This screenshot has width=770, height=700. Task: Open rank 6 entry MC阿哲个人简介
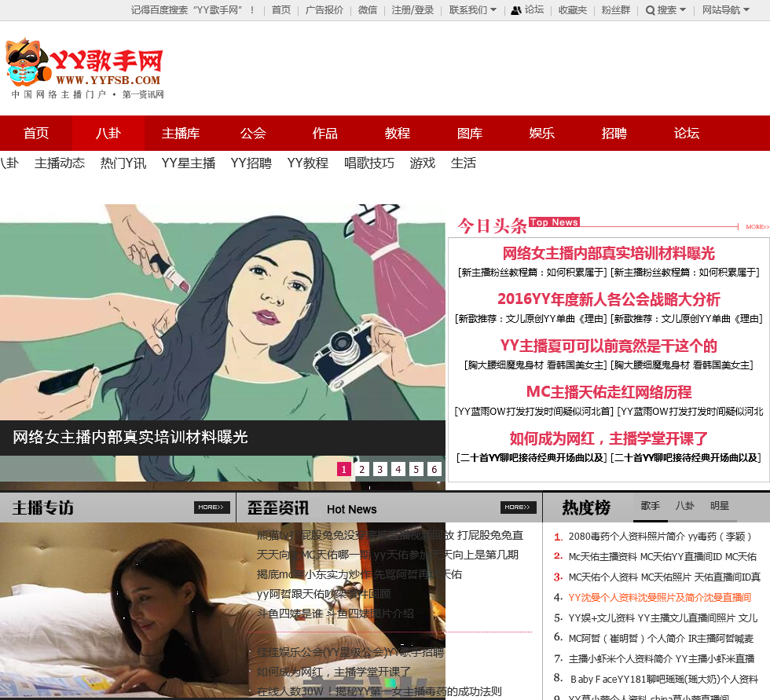pyautogui.click(x=661, y=638)
